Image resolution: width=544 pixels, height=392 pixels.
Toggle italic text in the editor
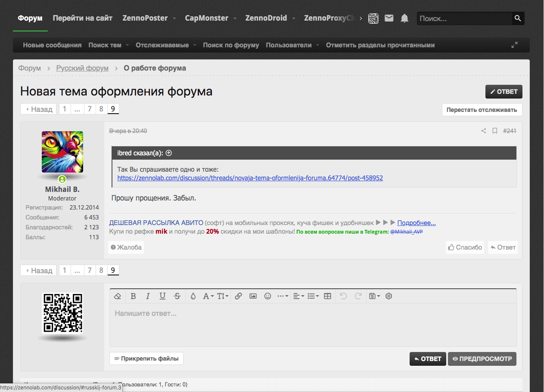[x=148, y=296]
